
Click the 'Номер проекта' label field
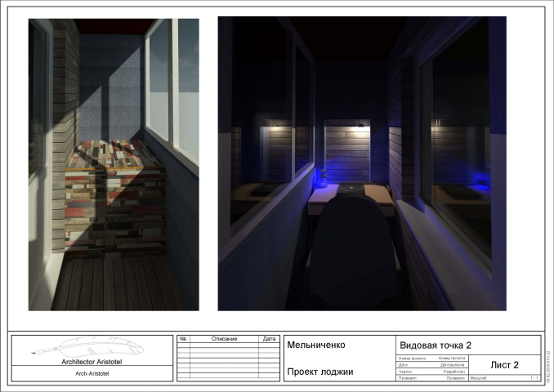point(412,358)
